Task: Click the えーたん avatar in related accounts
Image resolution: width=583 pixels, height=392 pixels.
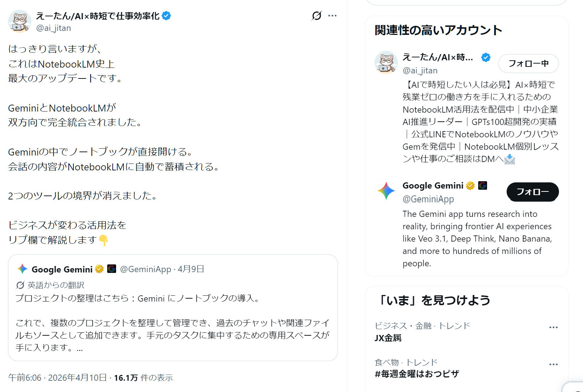Action: click(x=386, y=62)
